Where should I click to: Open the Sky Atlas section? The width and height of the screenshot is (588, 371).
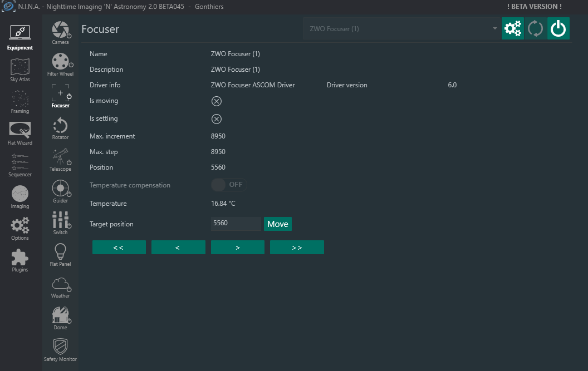(x=20, y=70)
